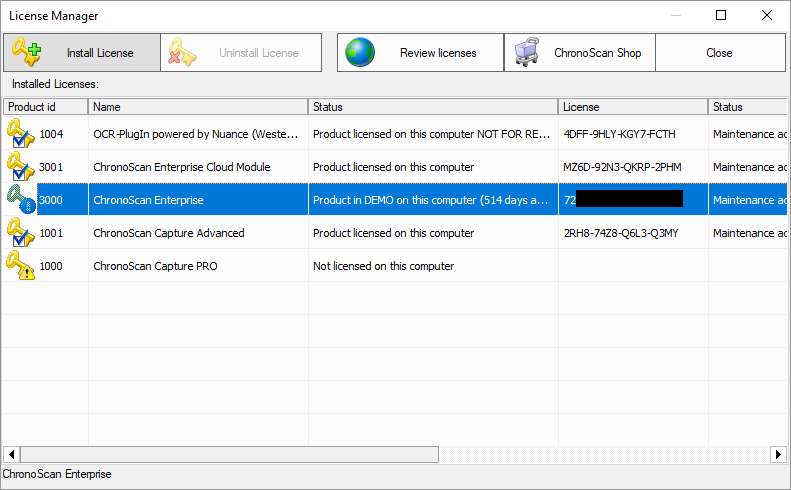Viewport: 791px width, 490px height.
Task: Click Product in DEMO status text
Action: 430,200
